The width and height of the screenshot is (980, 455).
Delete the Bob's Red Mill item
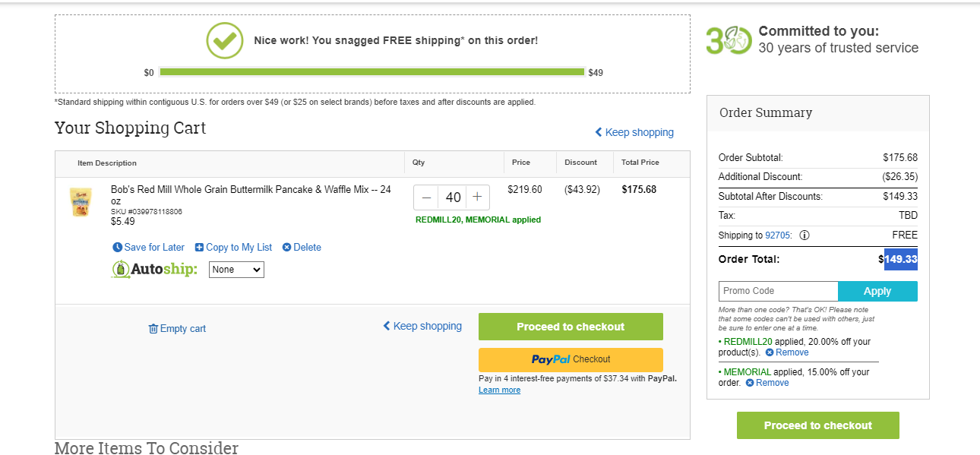[302, 248]
